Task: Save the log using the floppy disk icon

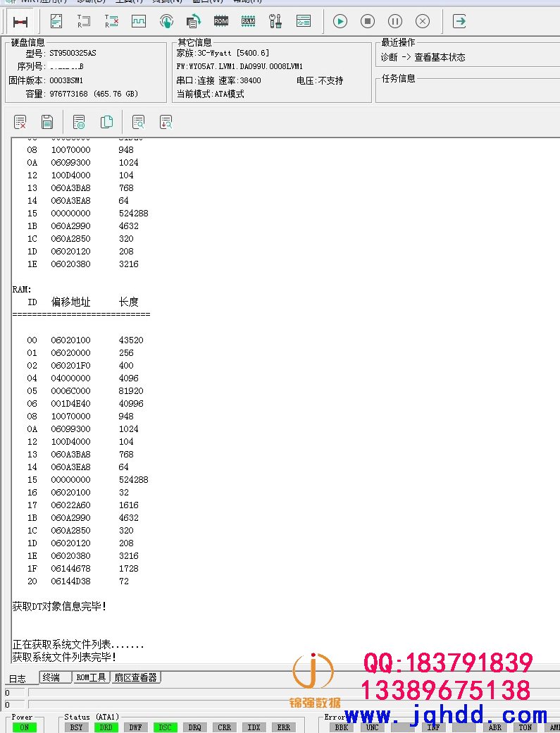Action: pyautogui.click(x=47, y=122)
